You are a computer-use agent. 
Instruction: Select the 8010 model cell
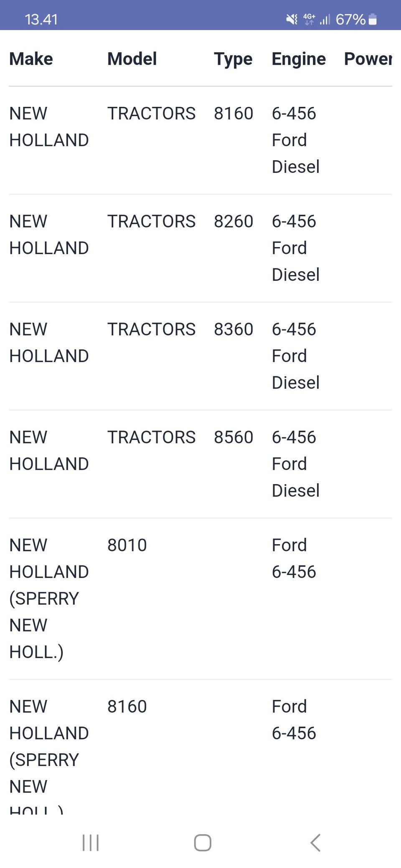point(127,545)
